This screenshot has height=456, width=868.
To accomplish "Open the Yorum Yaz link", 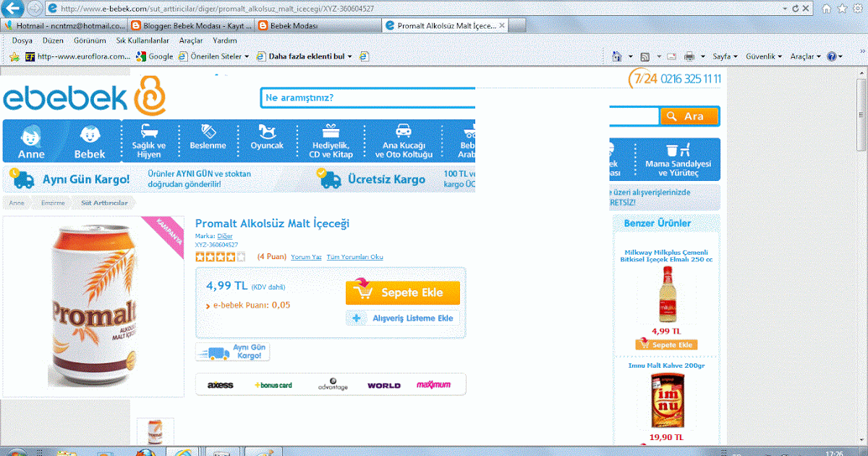I will click(x=306, y=257).
